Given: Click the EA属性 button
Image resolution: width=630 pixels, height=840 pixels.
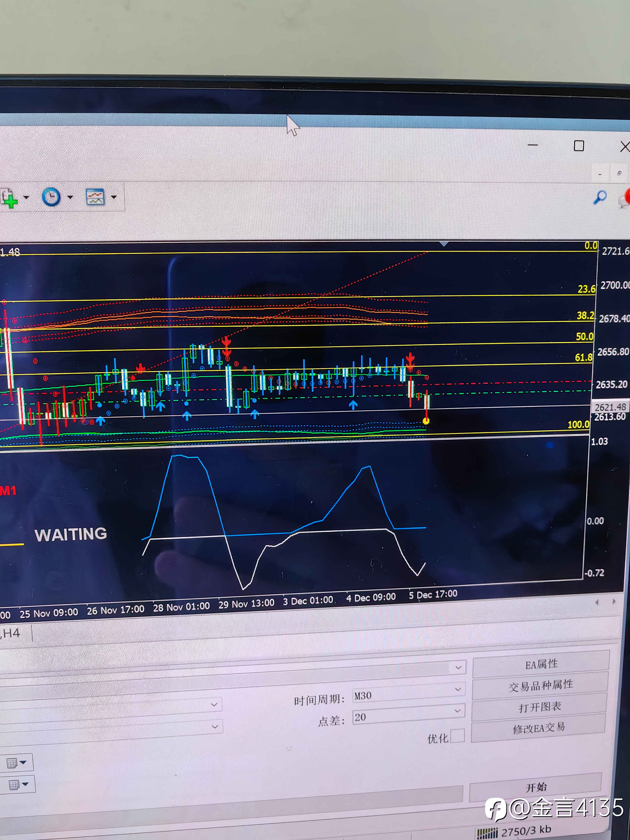Looking at the screenshot, I should pyautogui.click(x=541, y=664).
